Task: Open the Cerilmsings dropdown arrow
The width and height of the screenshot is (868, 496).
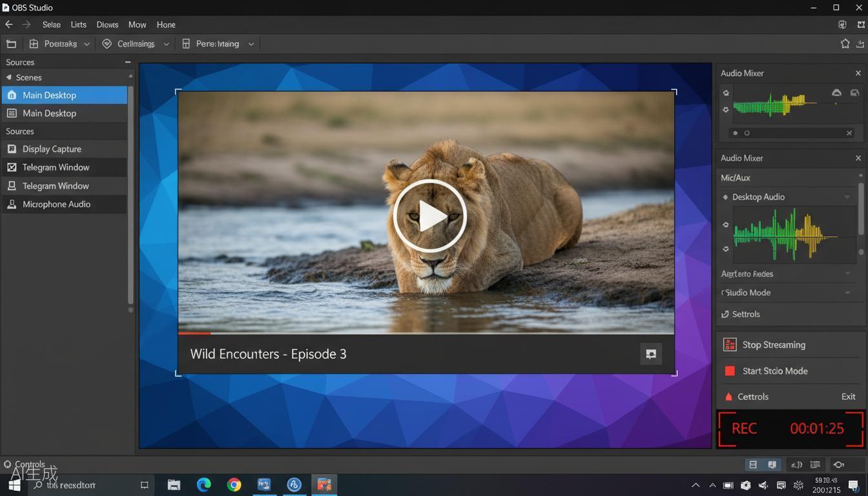Action: 166,44
